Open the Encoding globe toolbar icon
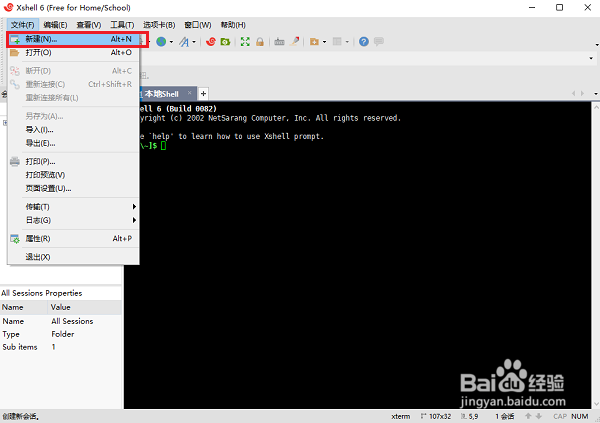This screenshot has width=600, height=423. (x=161, y=41)
